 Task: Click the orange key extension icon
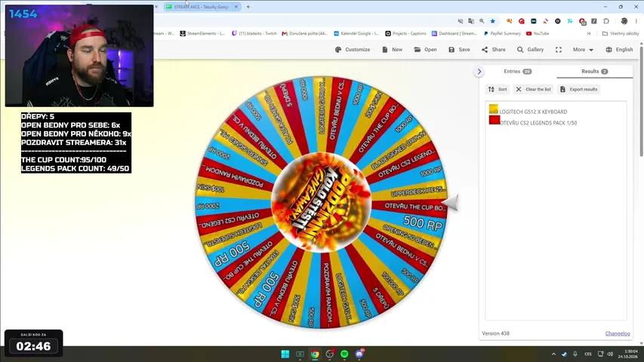[509, 21]
